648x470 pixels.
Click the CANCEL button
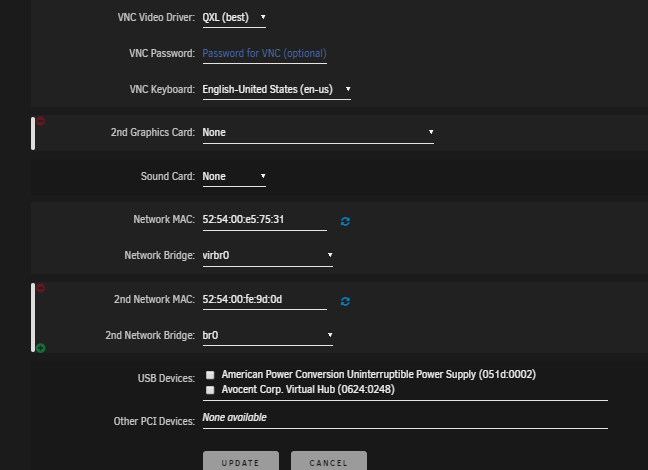[329, 462]
